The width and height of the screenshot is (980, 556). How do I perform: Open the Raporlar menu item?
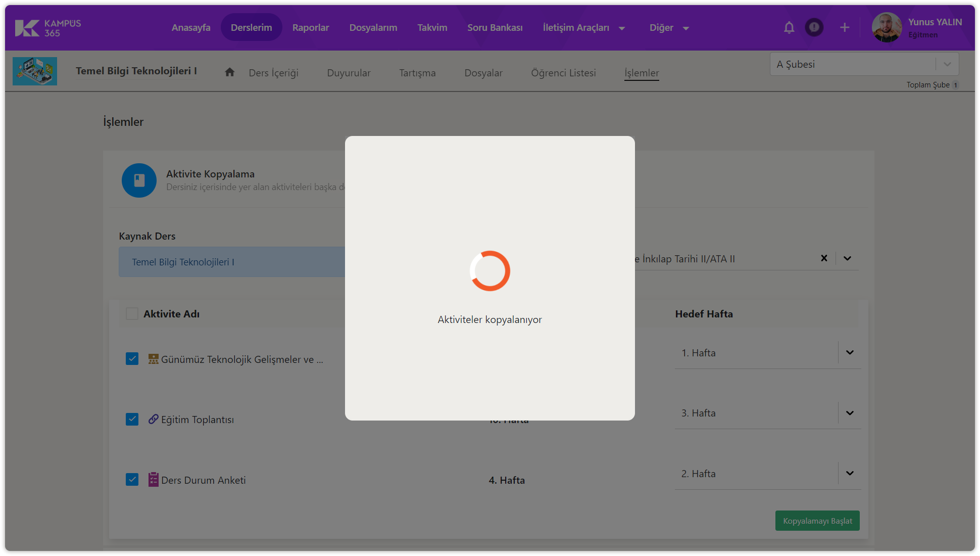[x=310, y=28]
